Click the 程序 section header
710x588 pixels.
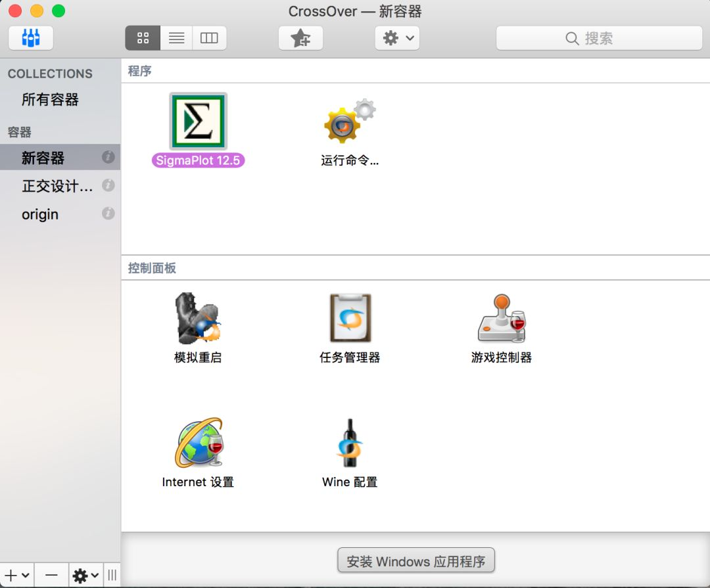[x=140, y=71]
